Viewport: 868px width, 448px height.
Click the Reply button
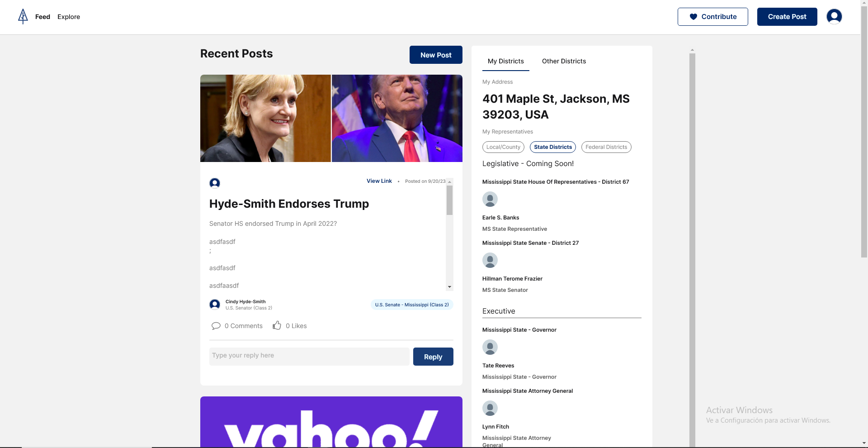(433, 357)
